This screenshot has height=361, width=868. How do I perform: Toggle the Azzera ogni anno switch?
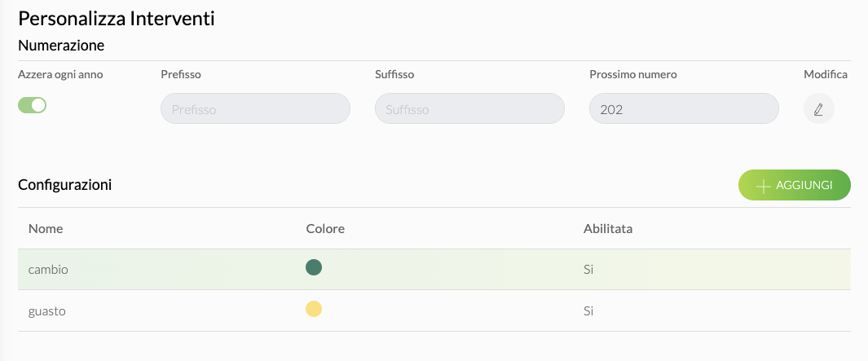(x=32, y=105)
